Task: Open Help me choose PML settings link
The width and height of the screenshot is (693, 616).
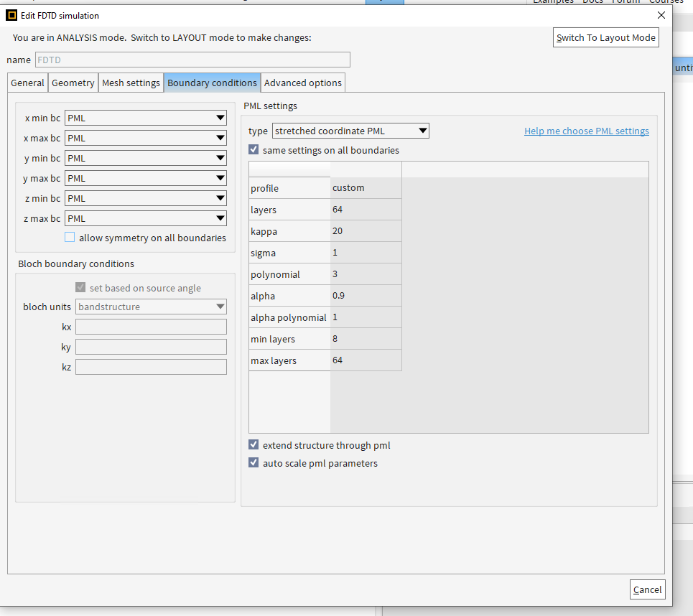Action: click(x=586, y=131)
